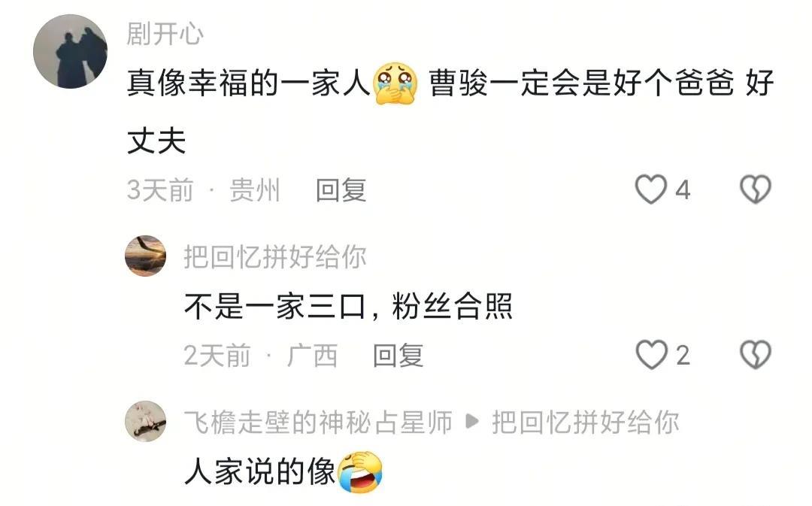This screenshot has width=812, height=506.
Task: Like the comment by 剧开心
Action: point(650,189)
